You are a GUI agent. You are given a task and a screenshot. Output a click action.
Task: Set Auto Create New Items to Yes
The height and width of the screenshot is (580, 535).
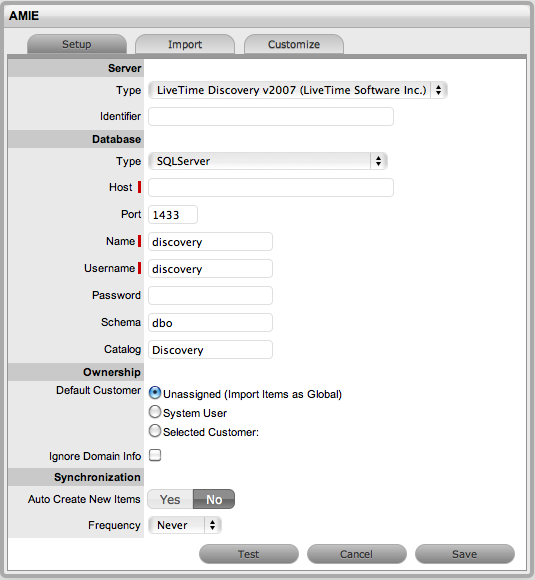(170, 499)
